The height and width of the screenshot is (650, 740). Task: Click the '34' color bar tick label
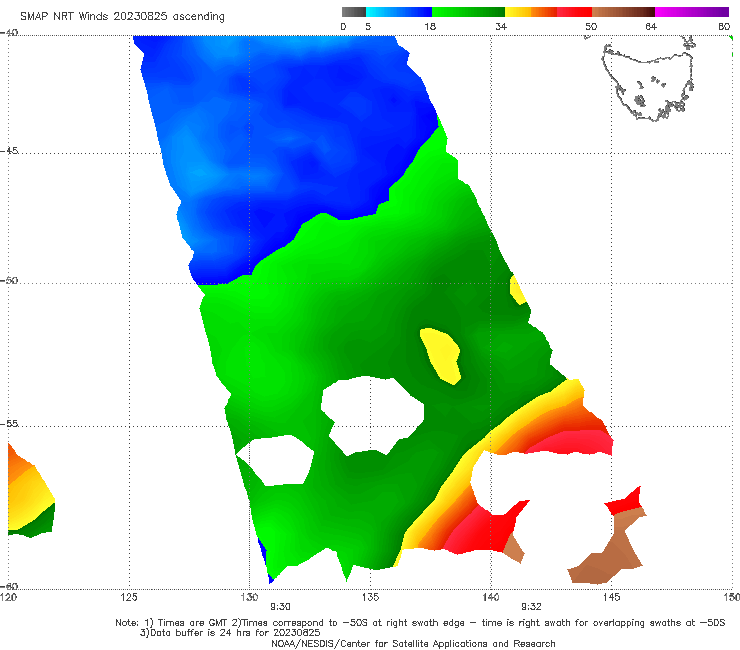tap(501, 26)
